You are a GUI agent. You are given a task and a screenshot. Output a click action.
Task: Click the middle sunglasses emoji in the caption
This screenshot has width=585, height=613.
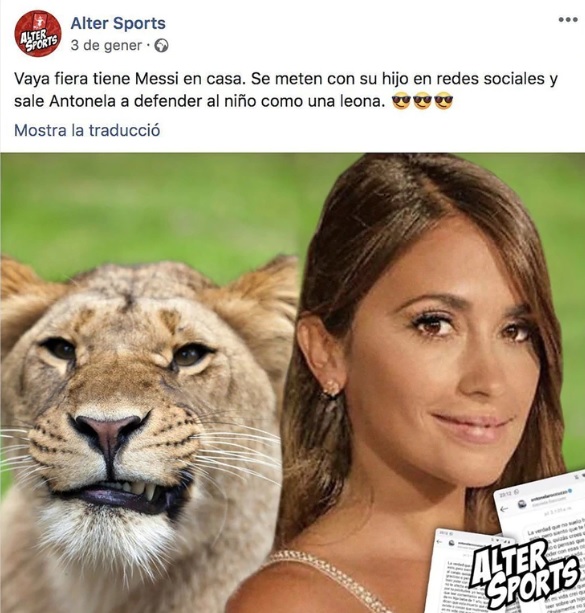coord(422,101)
